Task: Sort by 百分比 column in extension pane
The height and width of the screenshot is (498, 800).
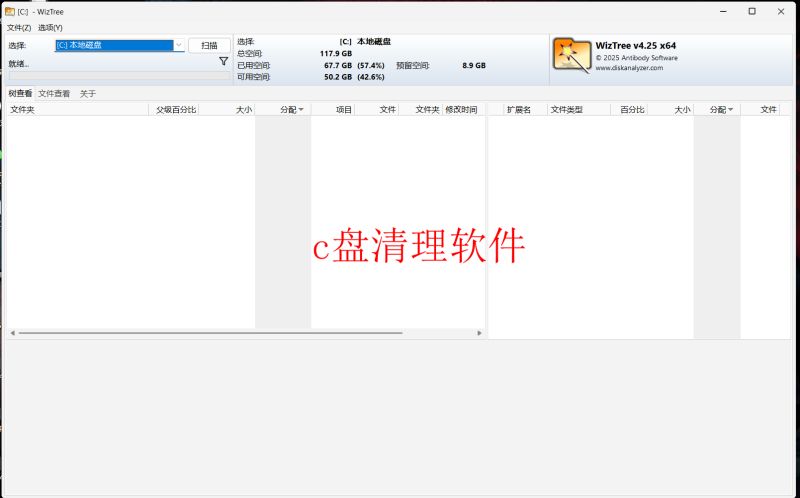Action: point(629,110)
